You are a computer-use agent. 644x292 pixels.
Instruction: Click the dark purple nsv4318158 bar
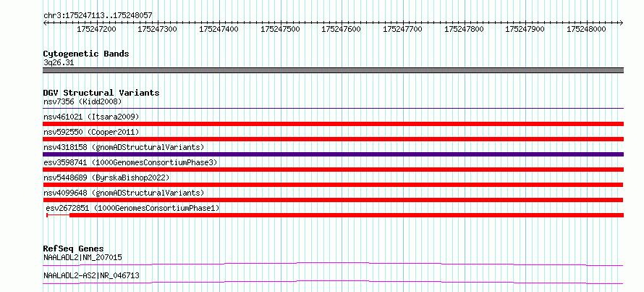pyautogui.click(x=333, y=154)
